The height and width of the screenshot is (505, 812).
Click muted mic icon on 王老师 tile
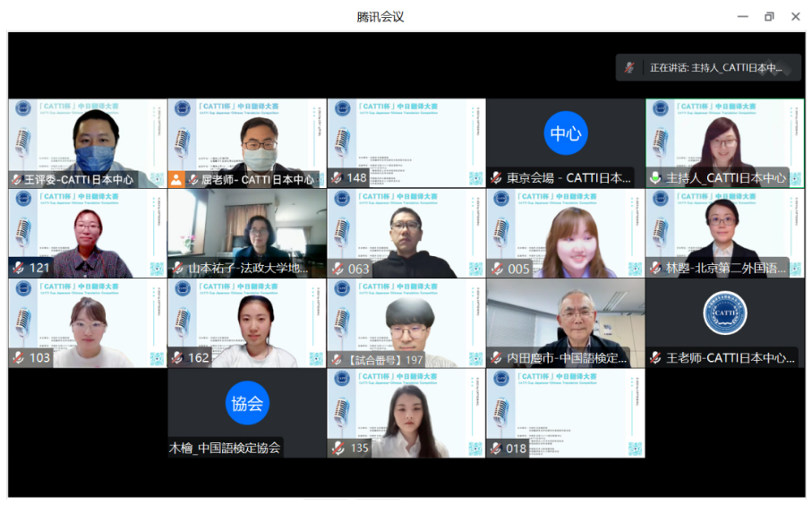click(655, 357)
